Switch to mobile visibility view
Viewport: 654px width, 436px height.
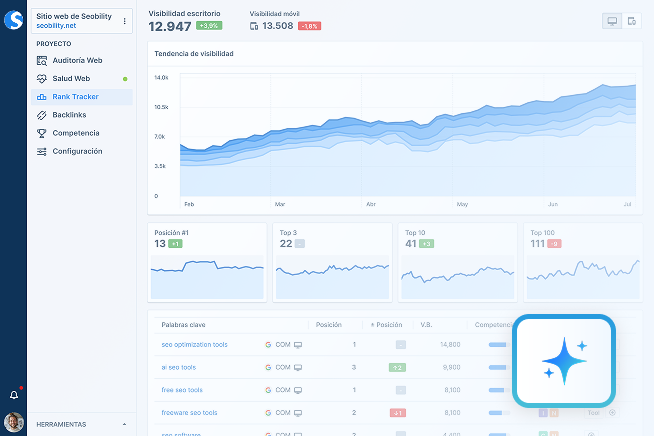(631, 21)
